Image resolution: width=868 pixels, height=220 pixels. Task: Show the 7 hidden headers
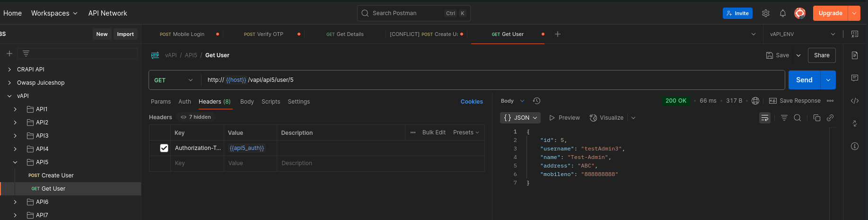(196, 117)
